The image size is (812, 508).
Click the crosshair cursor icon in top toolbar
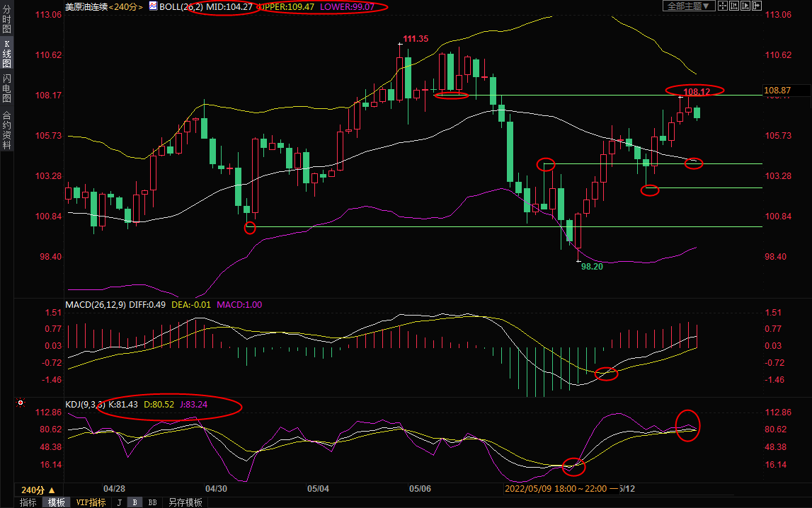point(723,6)
